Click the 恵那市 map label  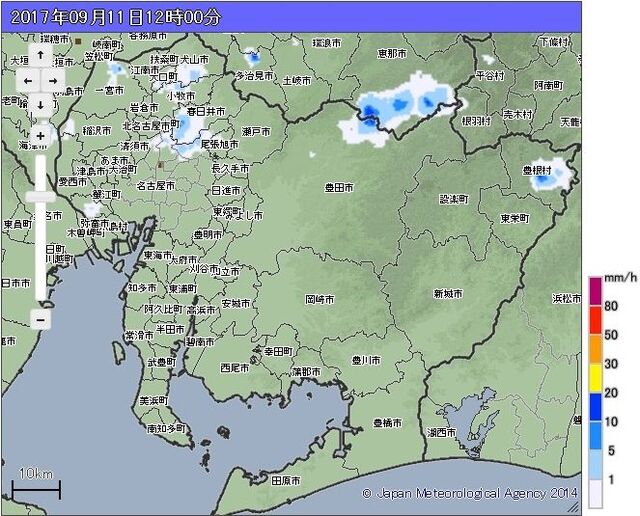(x=392, y=53)
